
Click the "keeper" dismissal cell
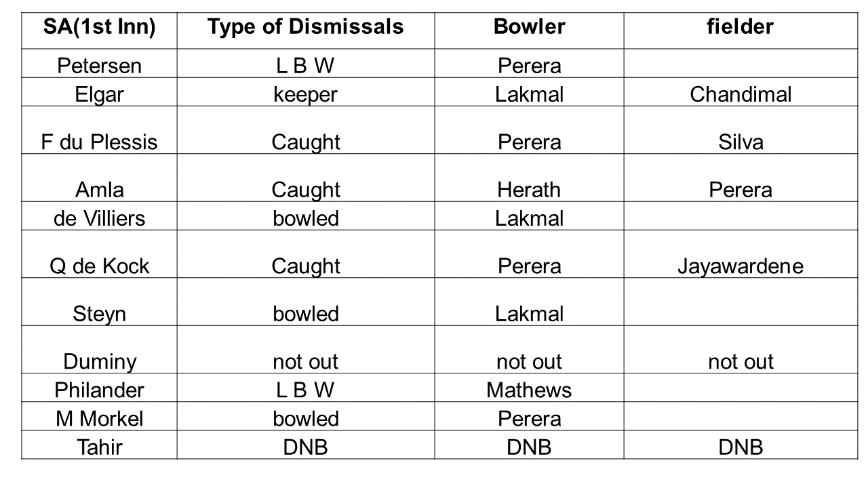[305, 94]
